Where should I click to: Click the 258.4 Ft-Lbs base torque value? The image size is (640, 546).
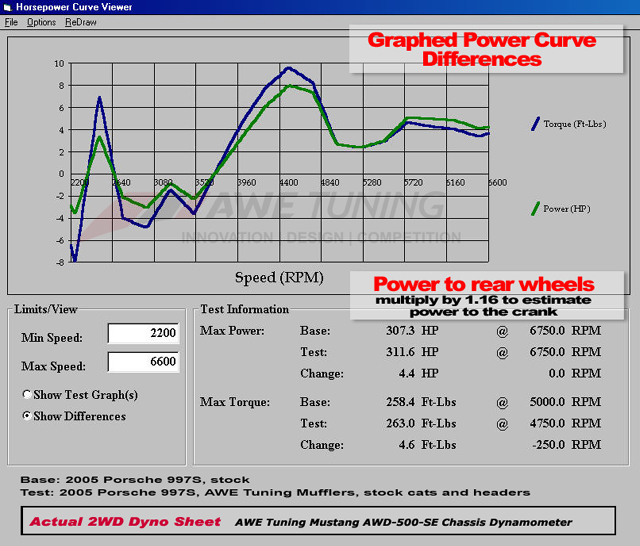click(x=421, y=402)
